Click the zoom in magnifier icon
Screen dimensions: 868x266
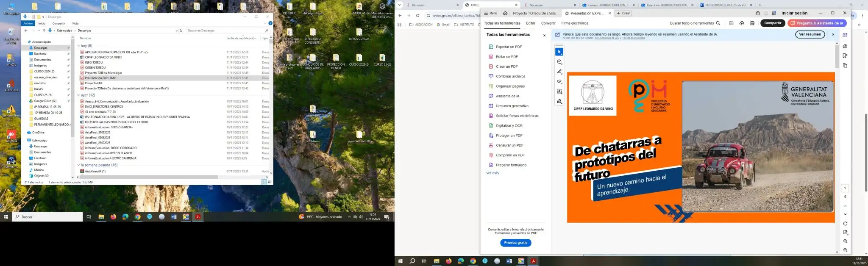[x=845, y=241]
